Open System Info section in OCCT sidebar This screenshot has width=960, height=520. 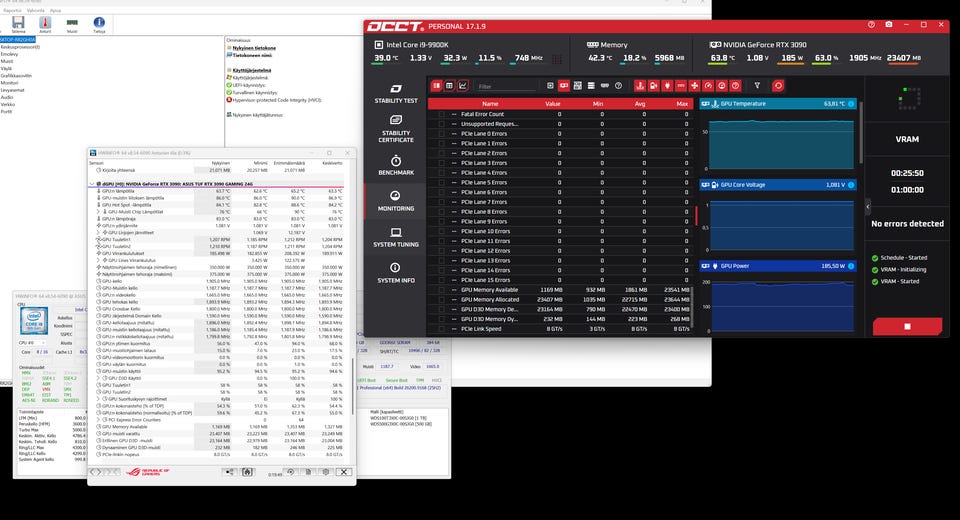396,273
